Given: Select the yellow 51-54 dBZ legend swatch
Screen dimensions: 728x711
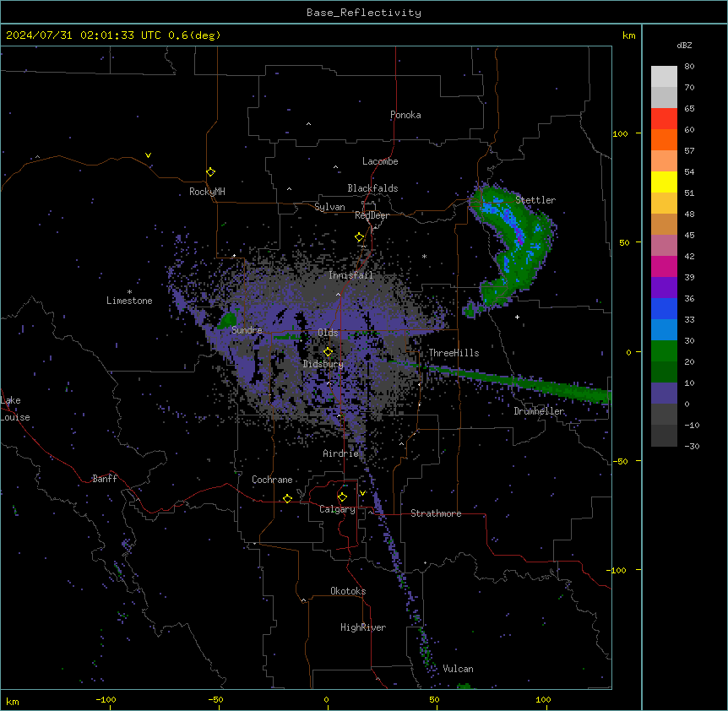Looking at the screenshot, I should (x=664, y=182).
